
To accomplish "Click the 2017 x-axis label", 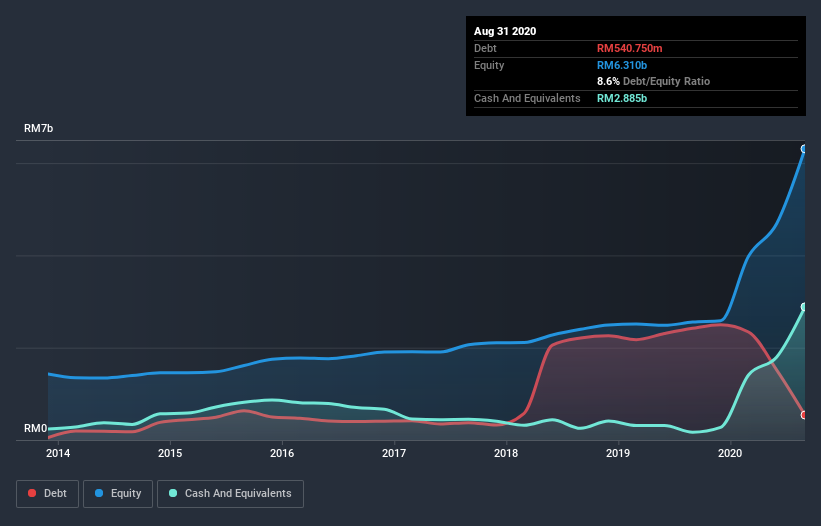I will click(x=394, y=453).
